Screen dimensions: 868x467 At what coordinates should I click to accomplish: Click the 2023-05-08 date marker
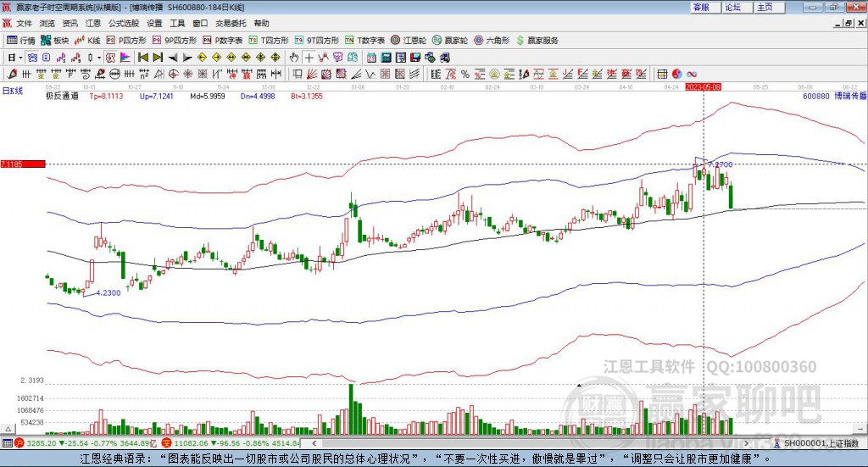pyautogui.click(x=703, y=86)
